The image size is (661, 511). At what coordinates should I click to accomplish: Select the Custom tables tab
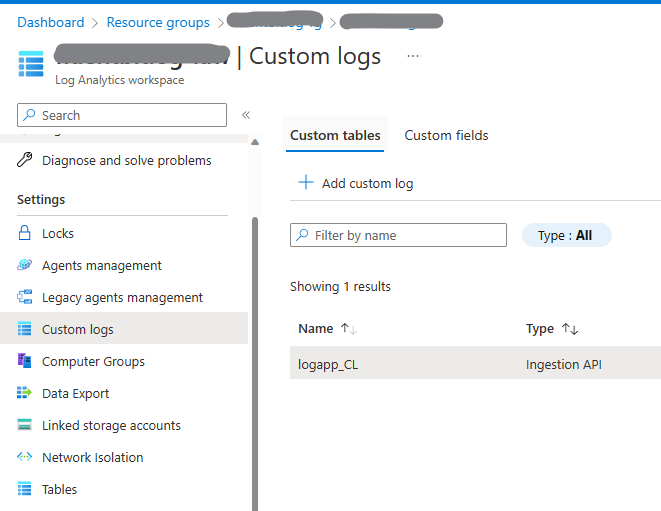click(x=335, y=135)
